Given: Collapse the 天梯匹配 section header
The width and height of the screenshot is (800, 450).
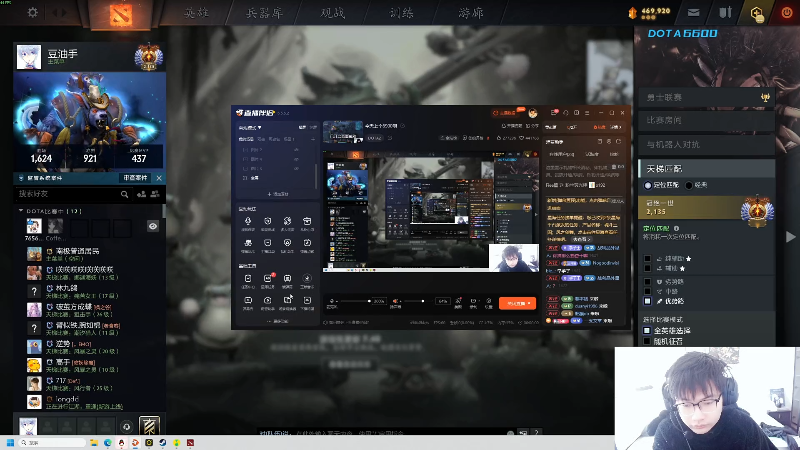Looking at the screenshot, I should click(x=707, y=169).
